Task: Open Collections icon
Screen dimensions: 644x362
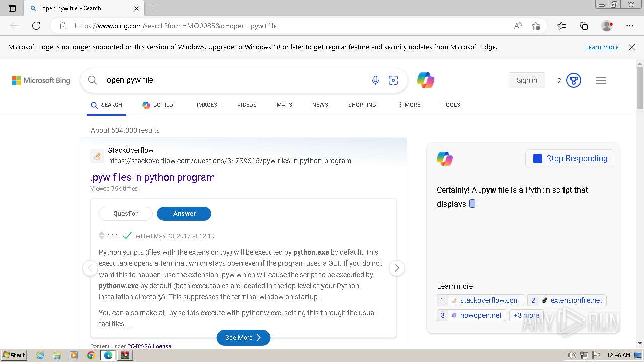Action: [x=584, y=26]
